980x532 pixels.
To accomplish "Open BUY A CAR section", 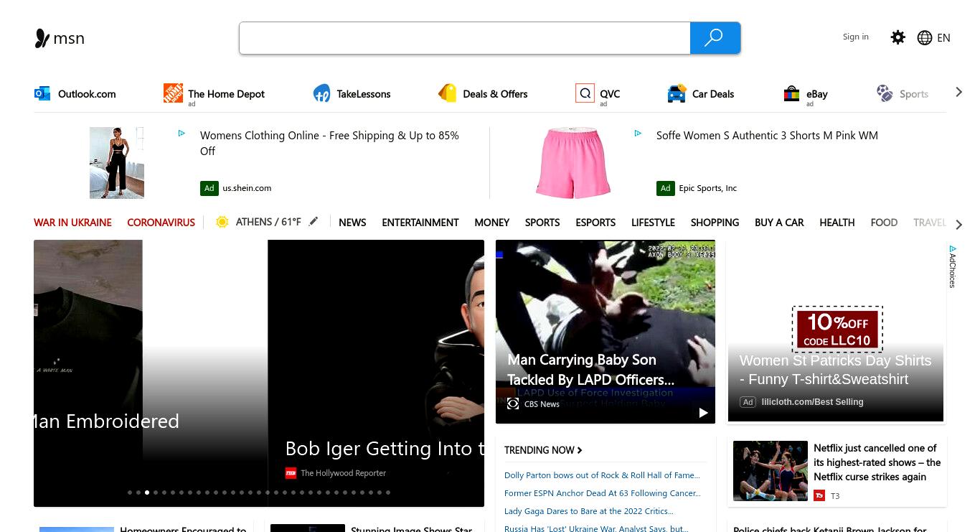I will coord(779,223).
